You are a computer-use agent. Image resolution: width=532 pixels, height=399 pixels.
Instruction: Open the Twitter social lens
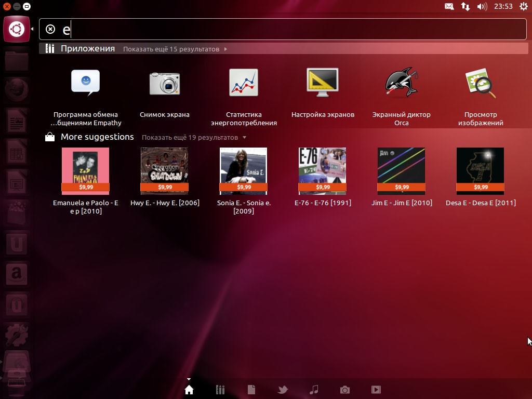click(x=283, y=390)
